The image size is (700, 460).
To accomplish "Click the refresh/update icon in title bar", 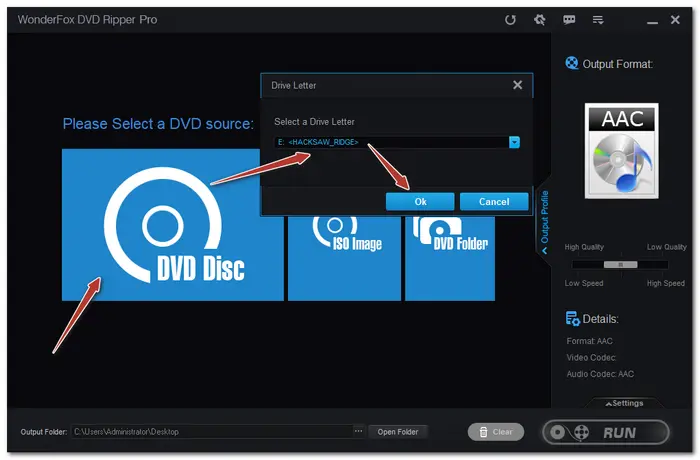I will tap(510, 20).
